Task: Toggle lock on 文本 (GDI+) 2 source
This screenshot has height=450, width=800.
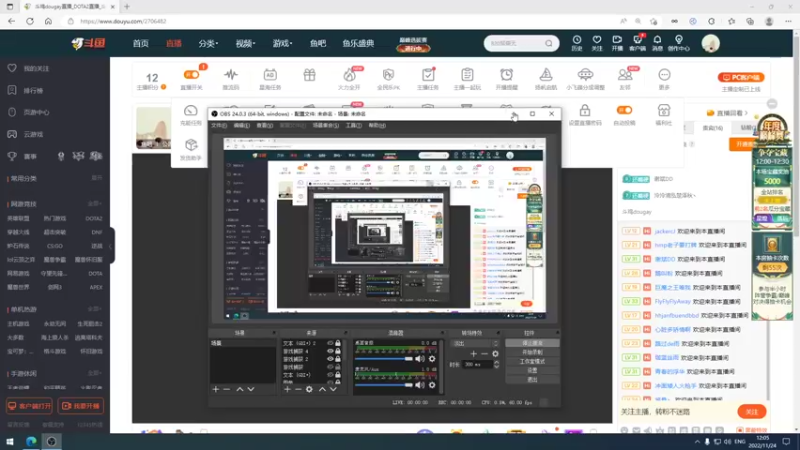Action: [338, 343]
